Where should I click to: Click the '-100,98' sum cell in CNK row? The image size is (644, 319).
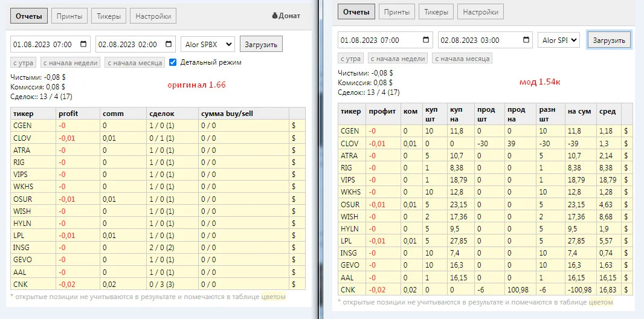click(579, 290)
